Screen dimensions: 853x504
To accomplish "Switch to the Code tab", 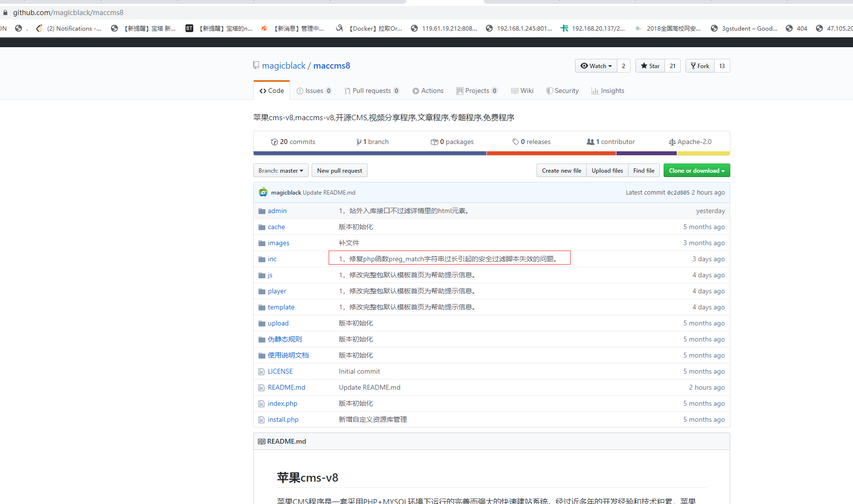I will click(x=272, y=91).
